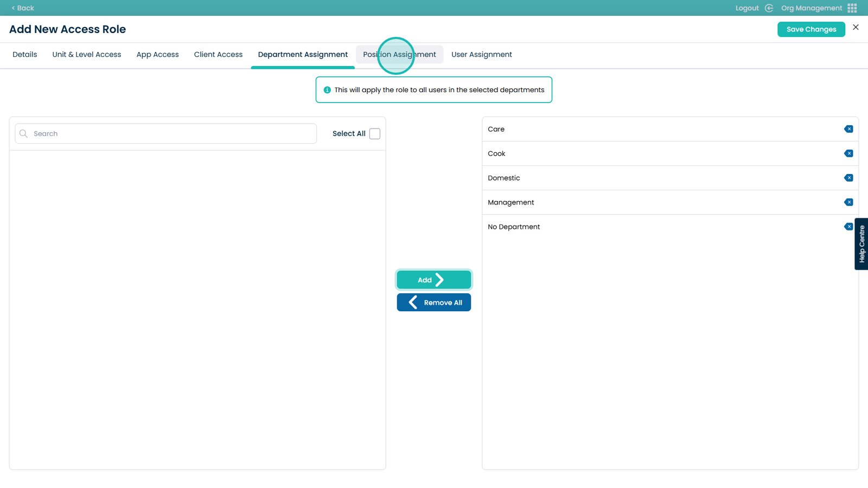Switch to the Details tab
Image resolution: width=868 pixels, height=488 pixels.
pyautogui.click(x=25, y=55)
